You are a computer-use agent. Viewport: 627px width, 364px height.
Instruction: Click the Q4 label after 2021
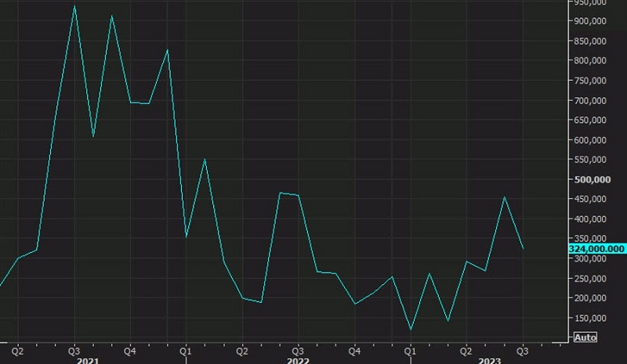point(130,351)
